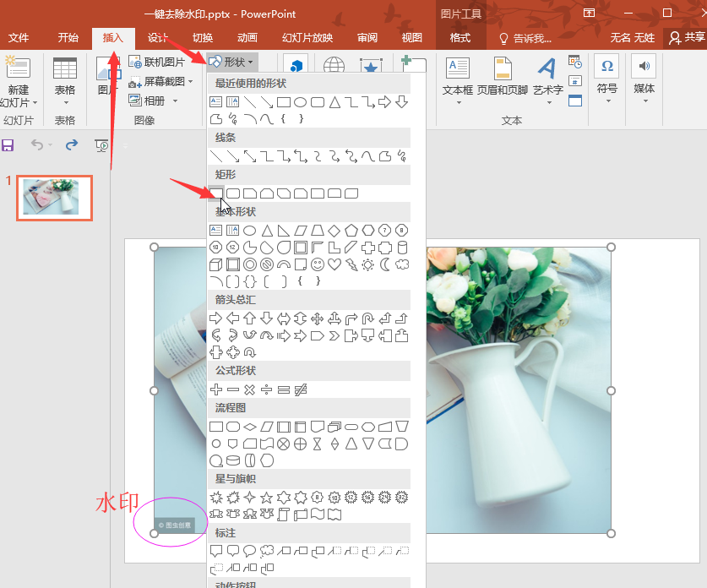The width and height of the screenshot is (707, 588).
Task: Open the 屏幕截图 (Screenshot) dropdown
Action: 161,82
